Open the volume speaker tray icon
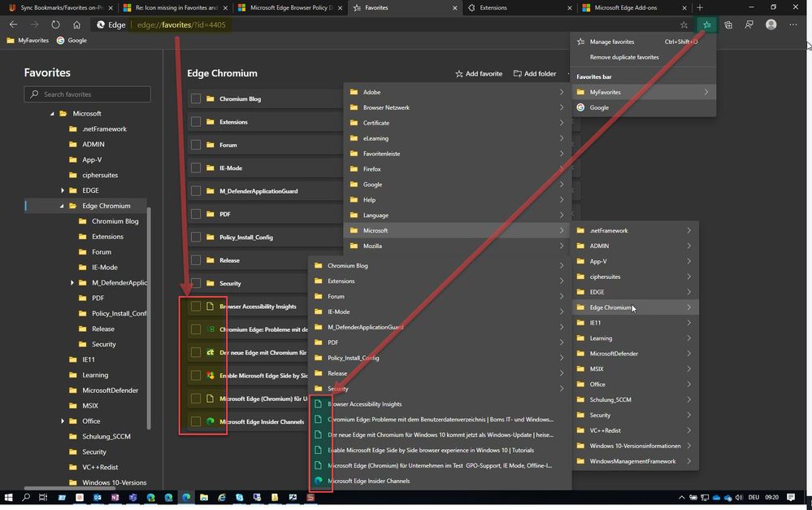The width and height of the screenshot is (812, 510). coord(739,498)
